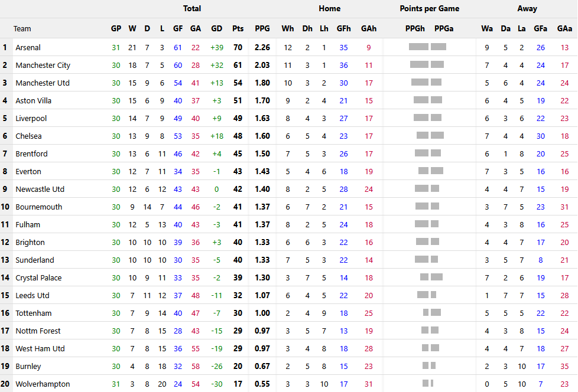578x392 pixels.
Task: Click the PPGa column header
Action: pyautogui.click(x=444, y=28)
